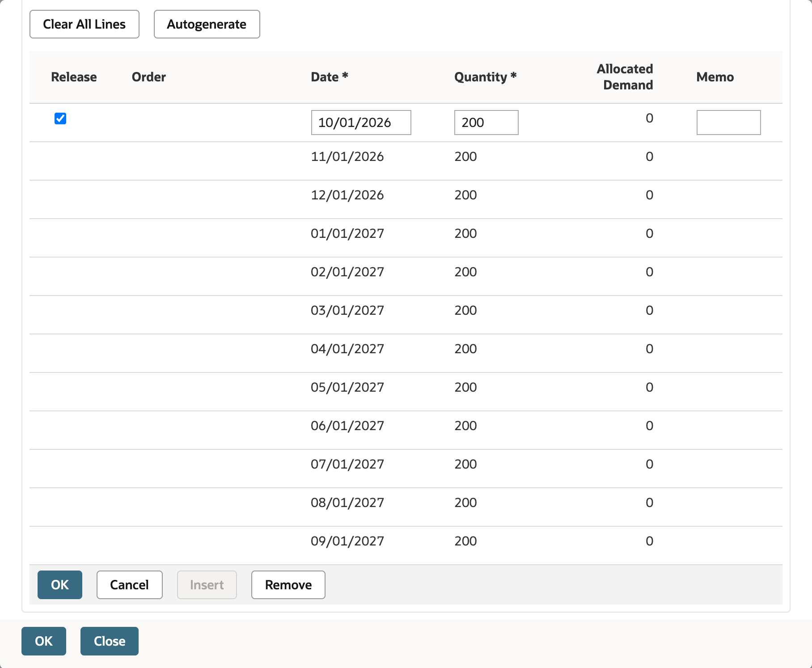
Task: Click the OK button beside Close
Action: 44,641
